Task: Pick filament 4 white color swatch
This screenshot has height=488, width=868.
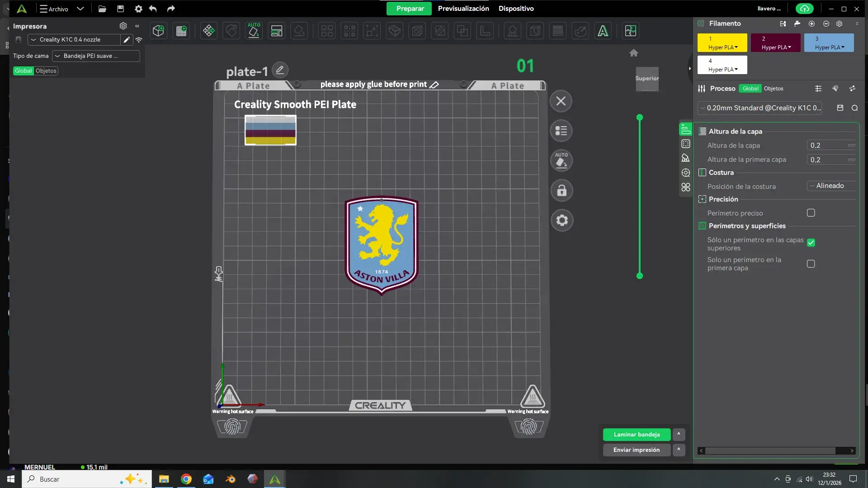Action: click(x=722, y=65)
